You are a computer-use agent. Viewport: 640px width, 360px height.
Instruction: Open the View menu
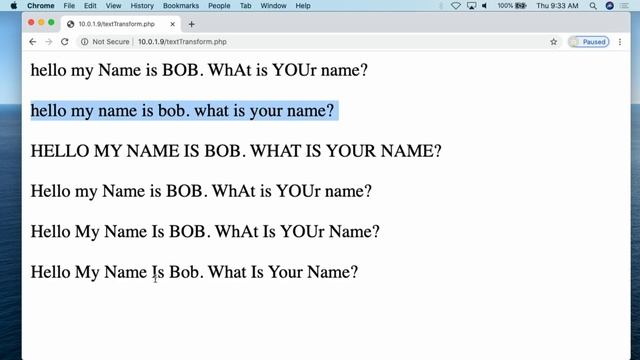[113, 6]
